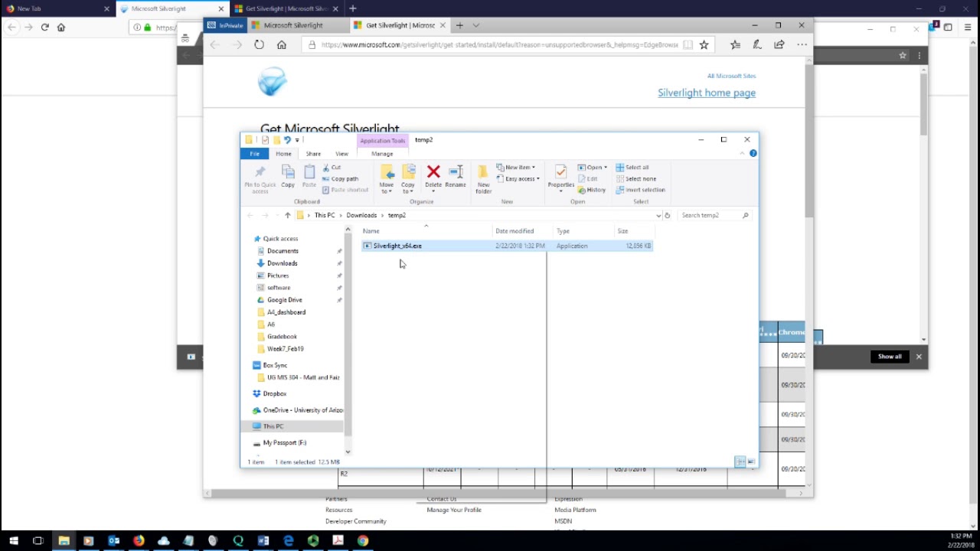Click History in the Open group
Viewport: 980px width, 551px height.
click(593, 190)
